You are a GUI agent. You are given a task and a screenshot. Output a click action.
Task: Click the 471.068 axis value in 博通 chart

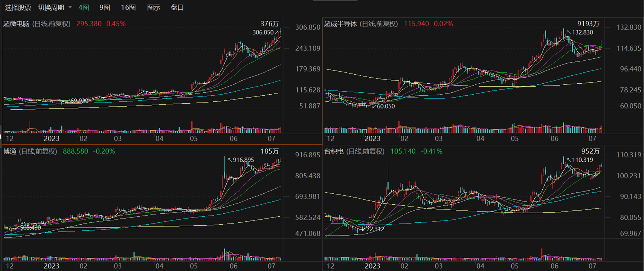pos(308,234)
